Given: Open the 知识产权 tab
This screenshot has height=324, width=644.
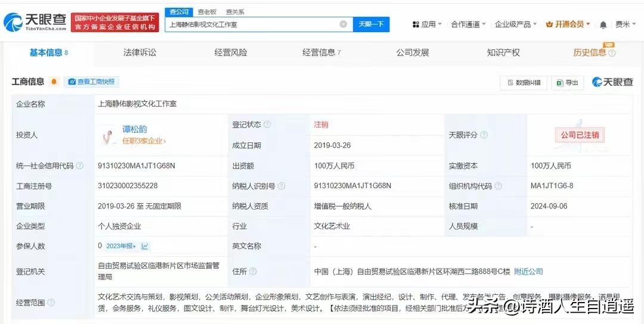Looking at the screenshot, I should pyautogui.click(x=503, y=52).
